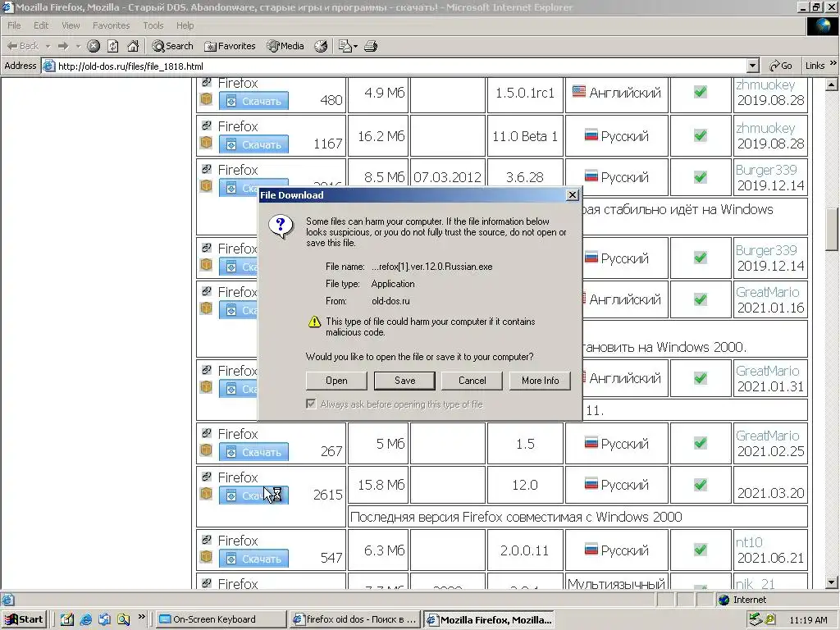840x630 pixels.
Task: Click Cancel in File Download dialog
Action: 472,381
